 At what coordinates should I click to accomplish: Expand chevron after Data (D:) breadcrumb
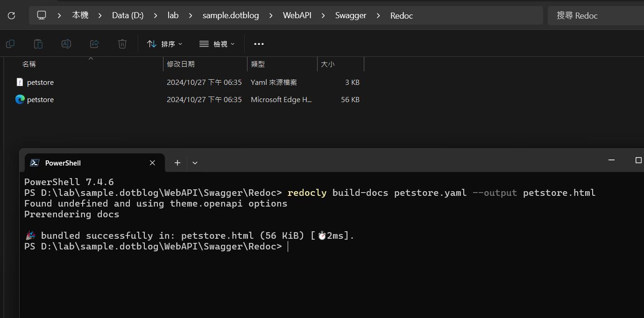[156, 15]
